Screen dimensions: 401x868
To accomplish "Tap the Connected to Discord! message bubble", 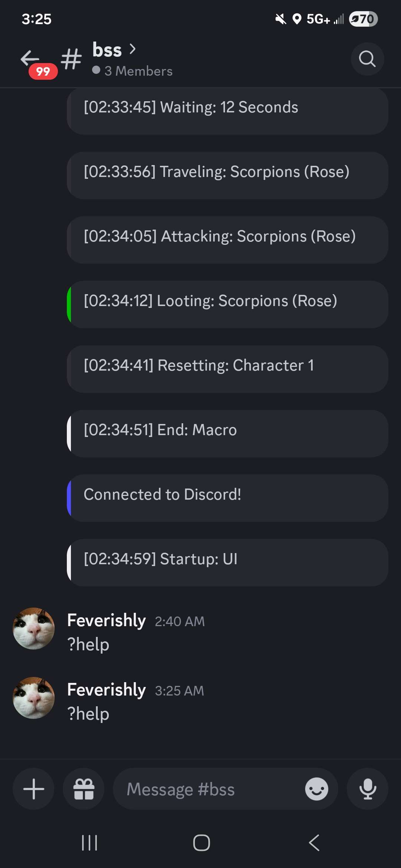I will pyautogui.click(x=227, y=497).
